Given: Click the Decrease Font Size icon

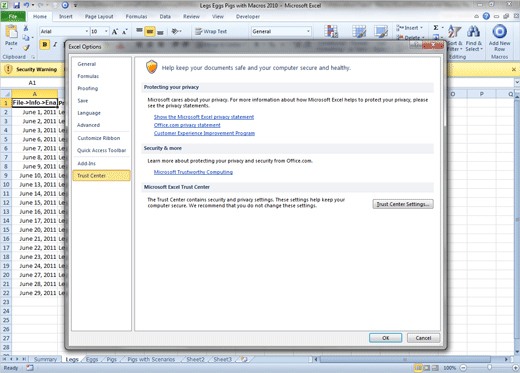Looking at the screenshot, I should 125,32.
